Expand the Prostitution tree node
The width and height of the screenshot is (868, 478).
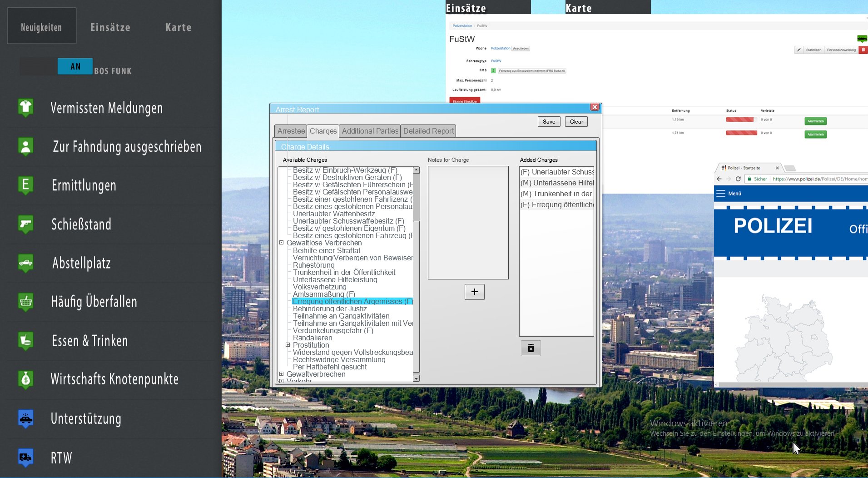click(288, 345)
